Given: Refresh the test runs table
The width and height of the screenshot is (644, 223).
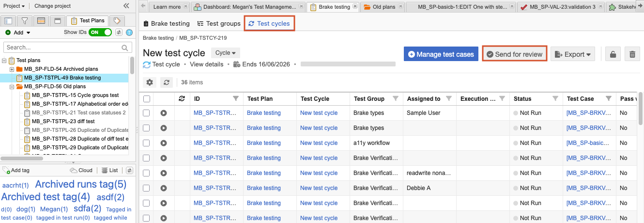Looking at the screenshot, I should coord(166,82).
